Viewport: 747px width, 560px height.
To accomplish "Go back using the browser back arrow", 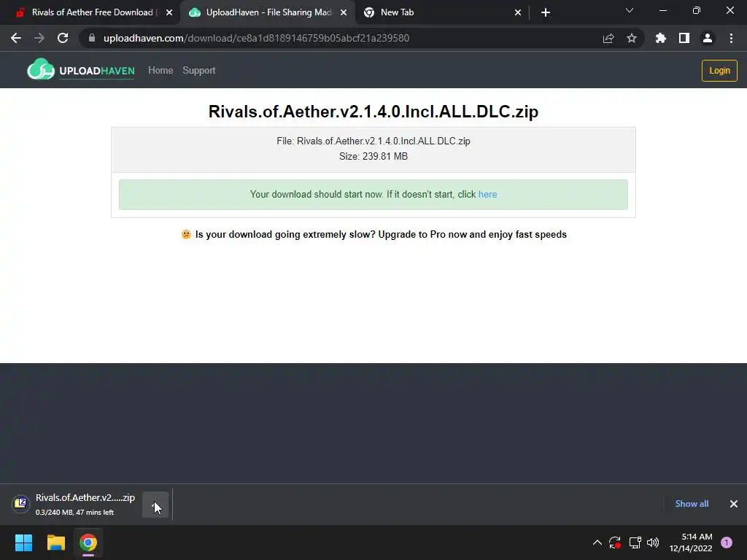I will pyautogui.click(x=16, y=38).
